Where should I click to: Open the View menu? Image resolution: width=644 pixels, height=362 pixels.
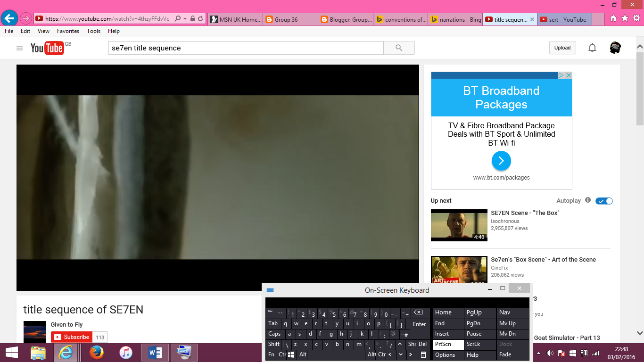44,31
